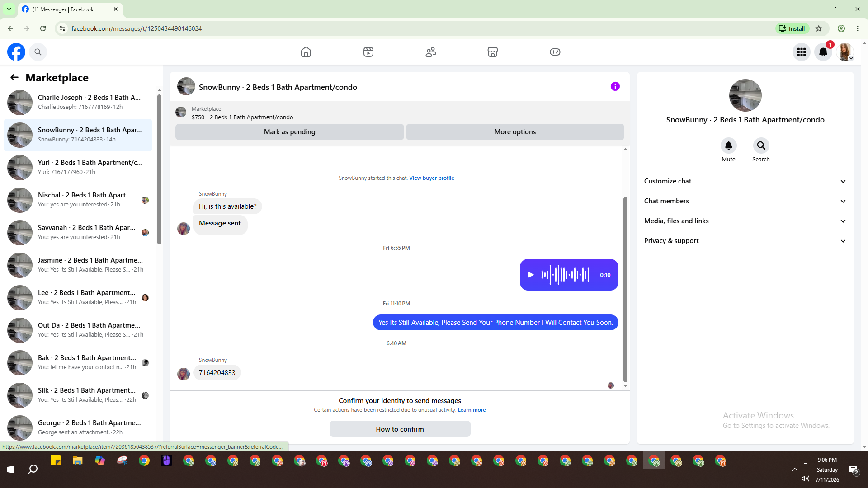Click the Facebook search magnifier icon
This screenshot has width=868, height=488.
(x=38, y=52)
